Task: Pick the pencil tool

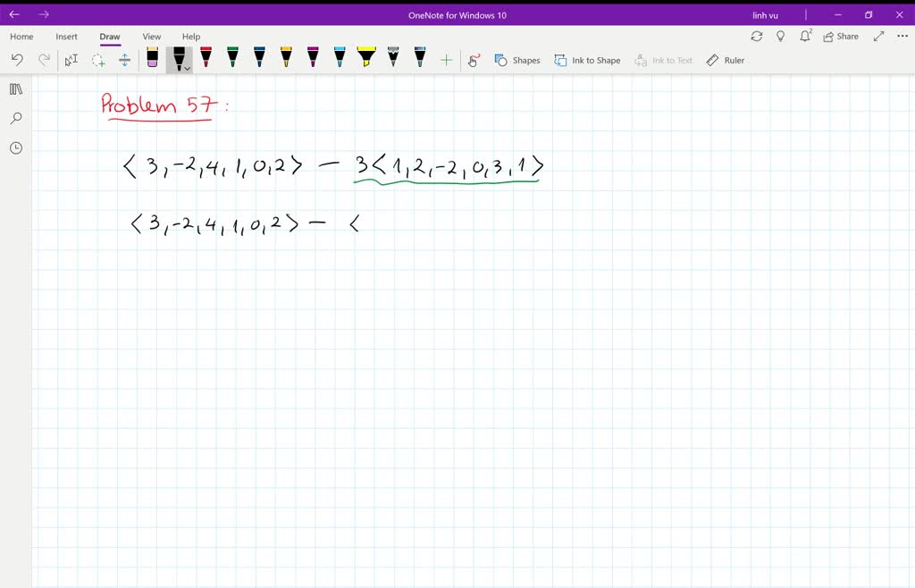Action: point(391,59)
